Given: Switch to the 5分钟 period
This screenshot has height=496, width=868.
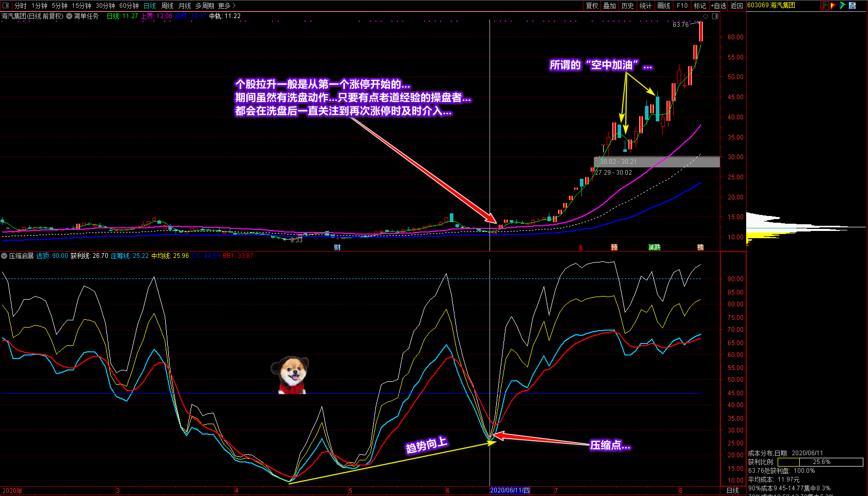Looking at the screenshot, I should tap(59, 6).
